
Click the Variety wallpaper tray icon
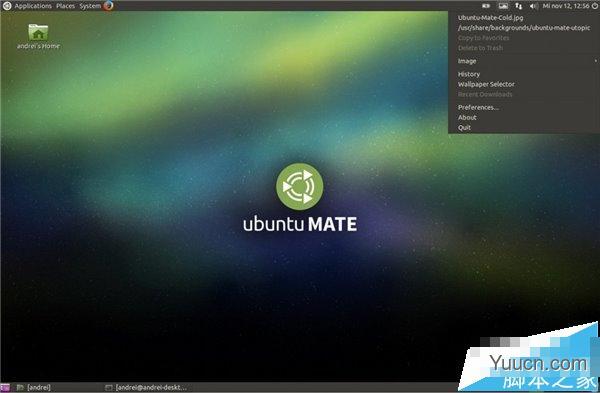(503, 6)
